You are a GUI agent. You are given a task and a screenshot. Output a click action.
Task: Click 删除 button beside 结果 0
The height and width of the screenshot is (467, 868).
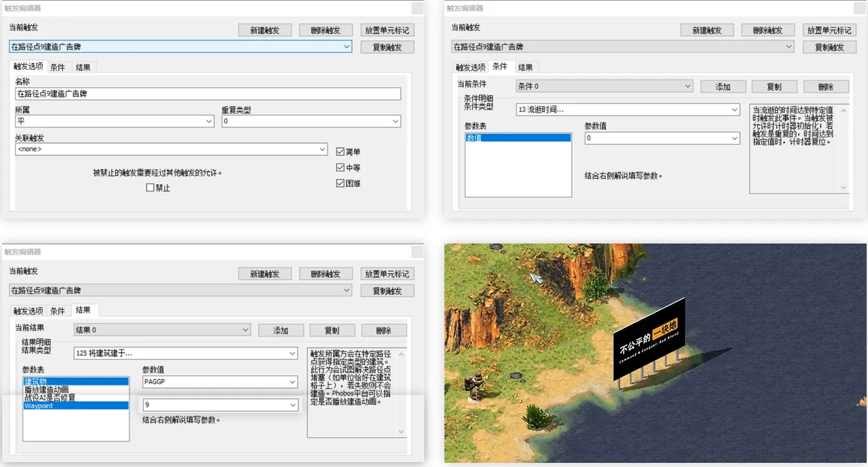(383, 330)
